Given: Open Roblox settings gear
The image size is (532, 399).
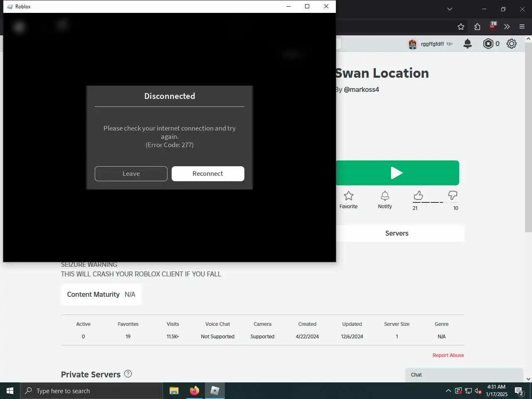Looking at the screenshot, I should click(512, 44).
